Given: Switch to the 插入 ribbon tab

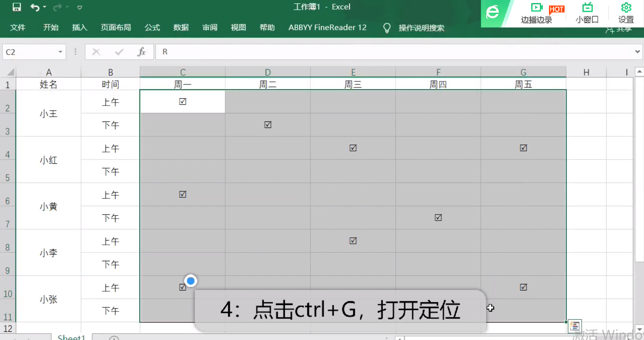Looking at the screenshot, I should point(80,28).
